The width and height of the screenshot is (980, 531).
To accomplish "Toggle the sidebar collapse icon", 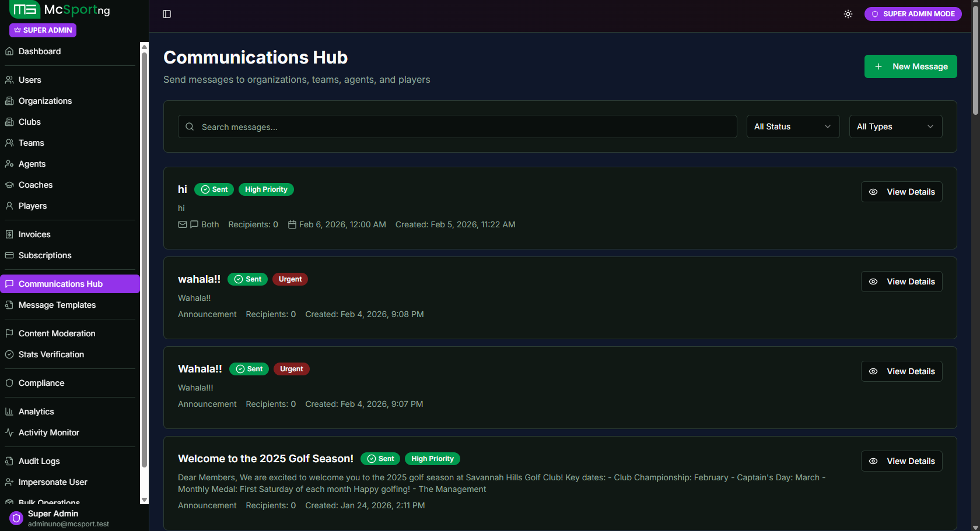I will [x=167, y=14].
